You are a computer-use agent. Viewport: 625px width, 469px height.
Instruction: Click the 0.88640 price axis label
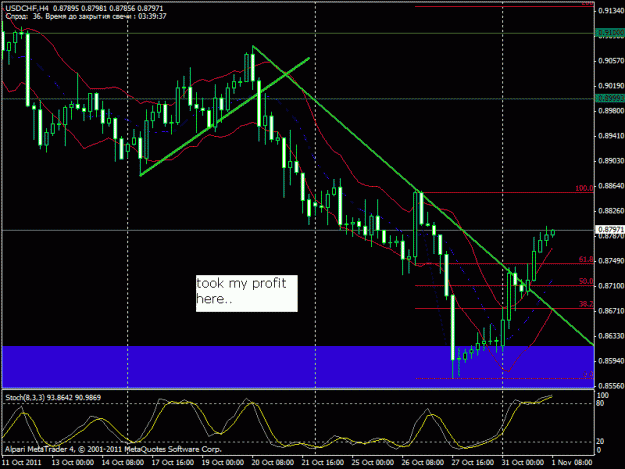[x=611, y=186]
